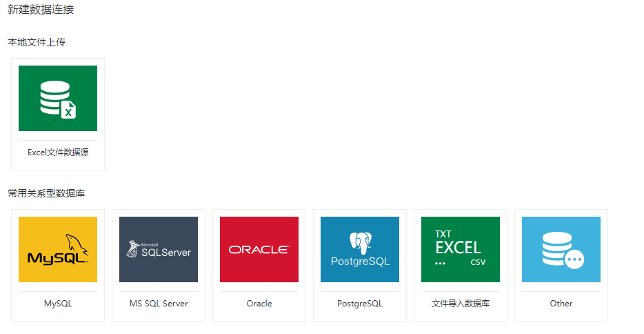Click the 'MS SQL Server' caption text
The width and height of the screenshot is (644, 334).
(159, 304)
